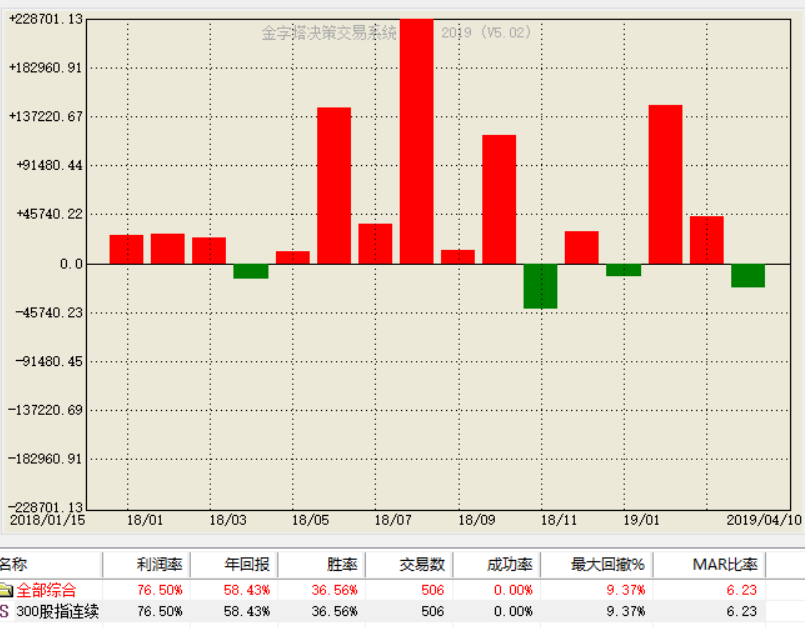Click the +228701.13 axis label
This screenshot has width=805, height=628.
pos(45,19)
